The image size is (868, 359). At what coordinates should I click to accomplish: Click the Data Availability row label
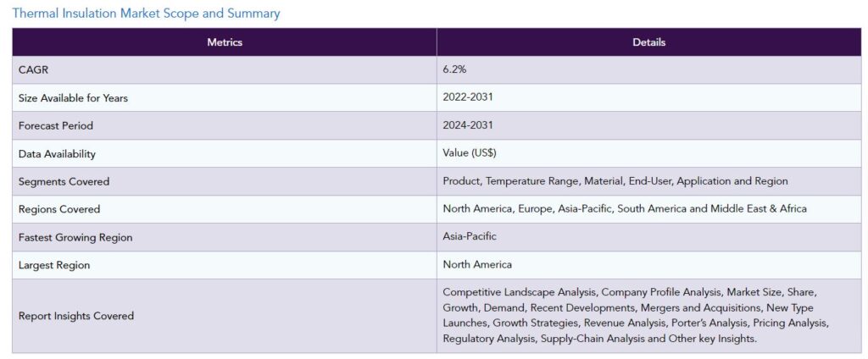coord(57,154)
